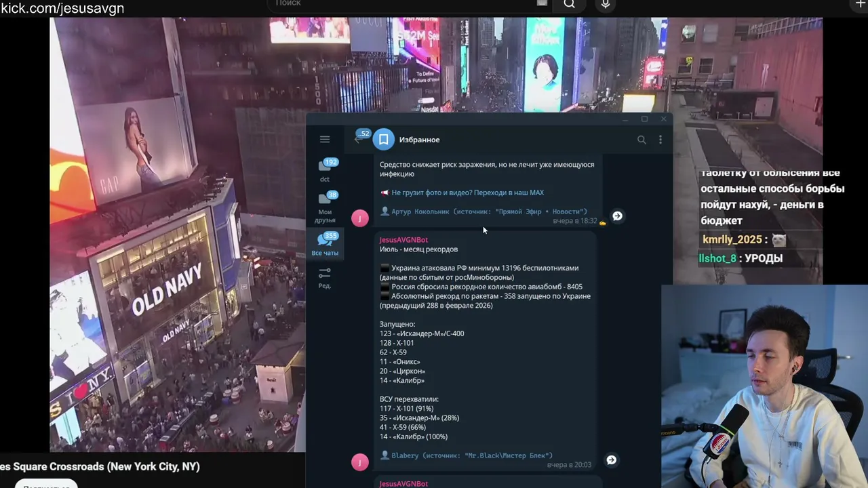
Task: Switch to the Все чаты folder
Action: tap(325, 244)
